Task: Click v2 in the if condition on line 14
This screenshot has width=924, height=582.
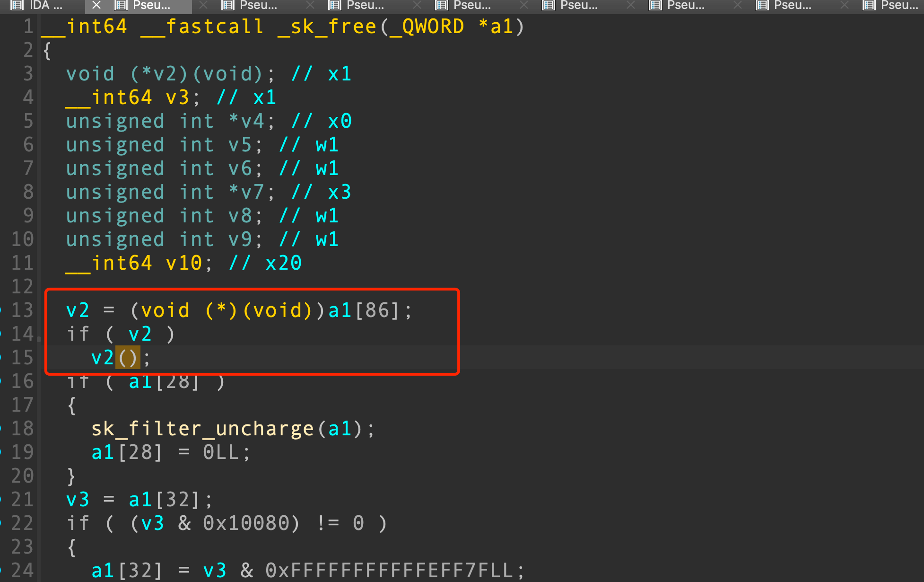Action: (140, 334)
